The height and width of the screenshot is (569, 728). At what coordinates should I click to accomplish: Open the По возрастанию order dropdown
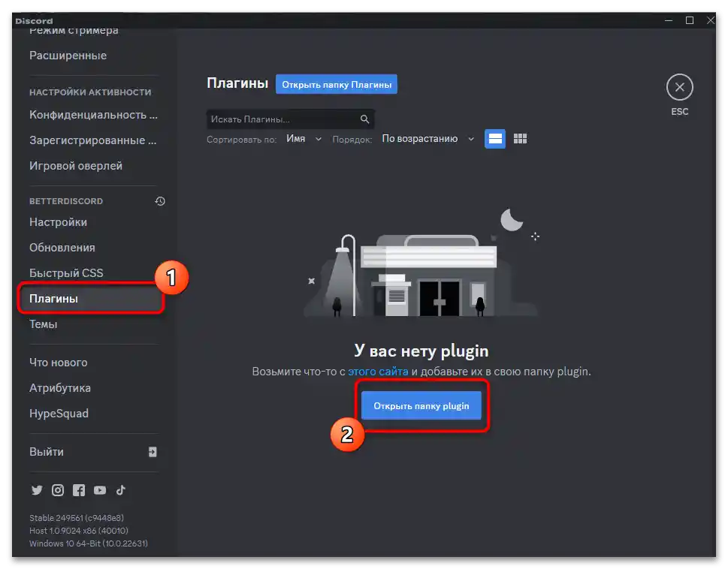(427, 139)
